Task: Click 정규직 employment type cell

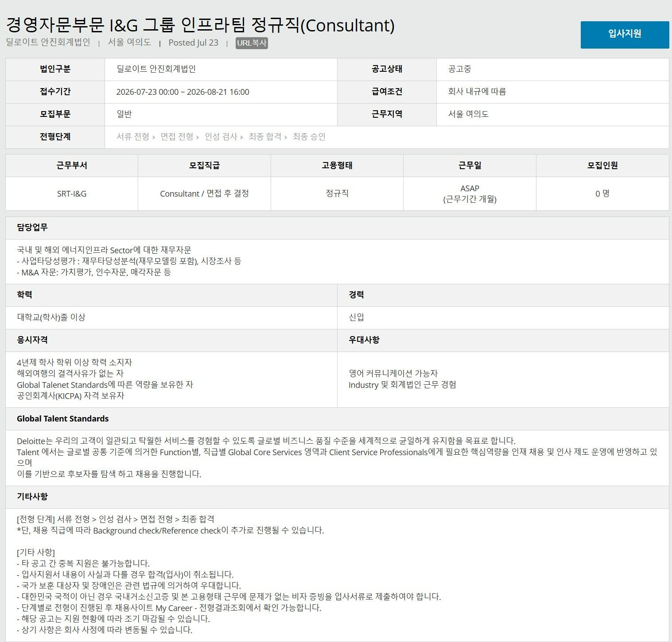Action: pyautogui.click(x=337, y=193)
